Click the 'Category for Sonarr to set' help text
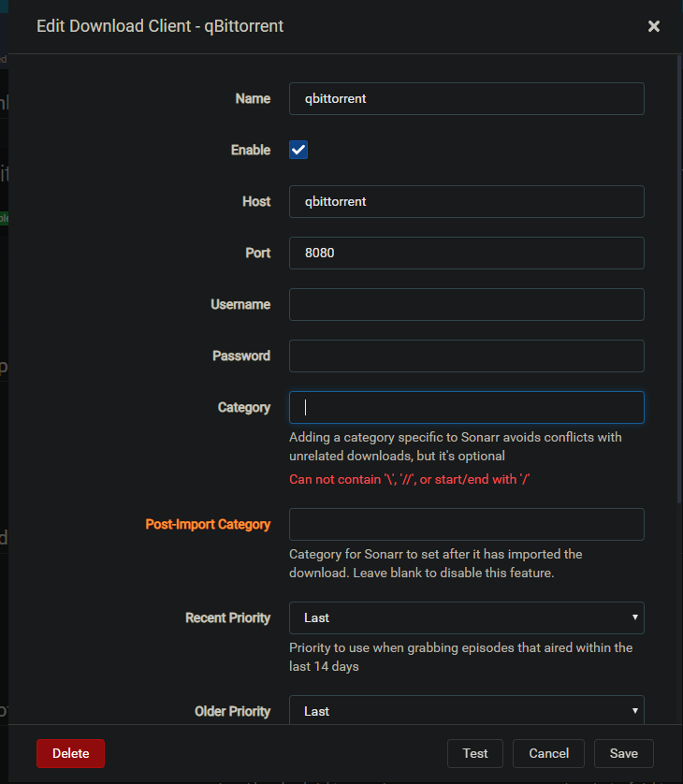The image size is (683, 784). point(435,563)
